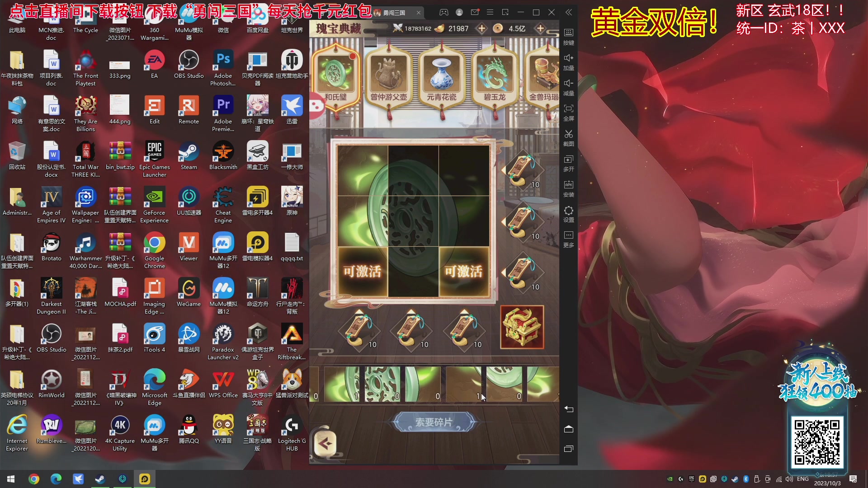The image size is (868, 488).
Task: Open the Windows Start menu
Action: tap(11, 479)
